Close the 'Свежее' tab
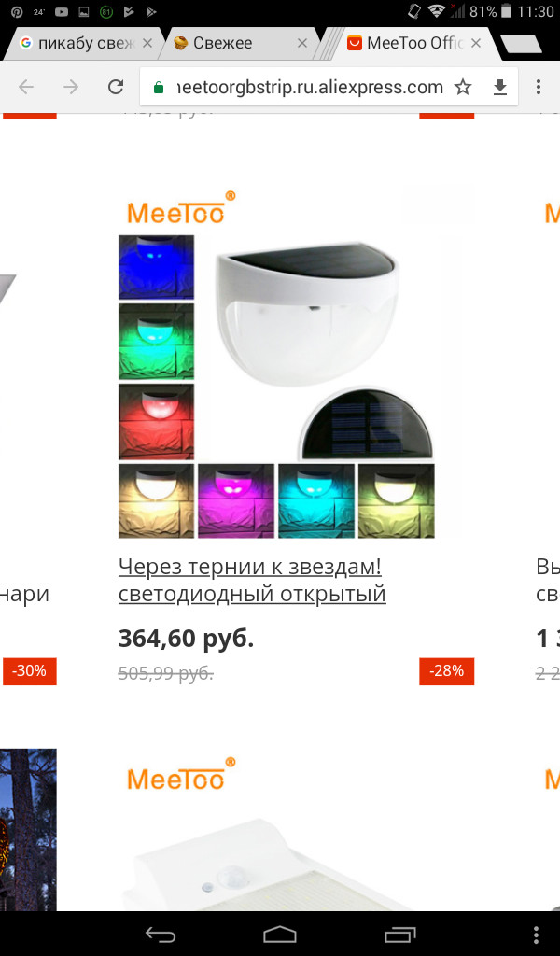The width and height of the screenshot is (560, 956). click(x=302, y=43)
